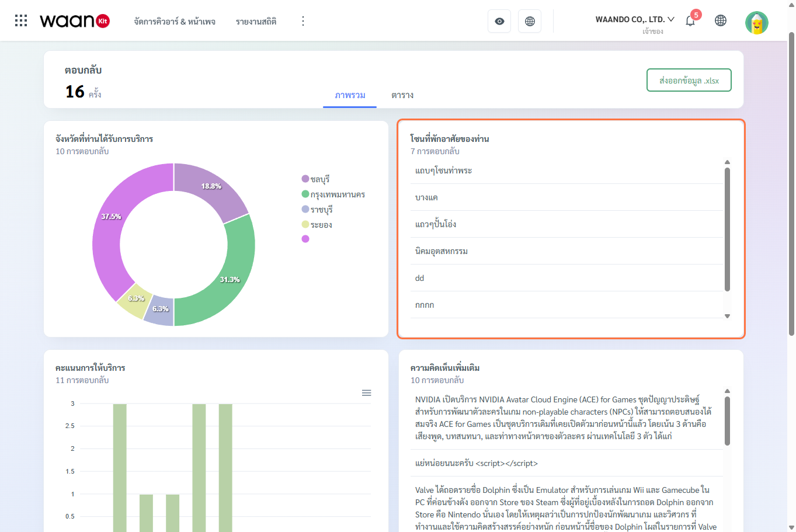Toggle the ระยอง legend entry
Viewport: 796px width, 532px height.
pyautogui.click(x=317, y=225)
